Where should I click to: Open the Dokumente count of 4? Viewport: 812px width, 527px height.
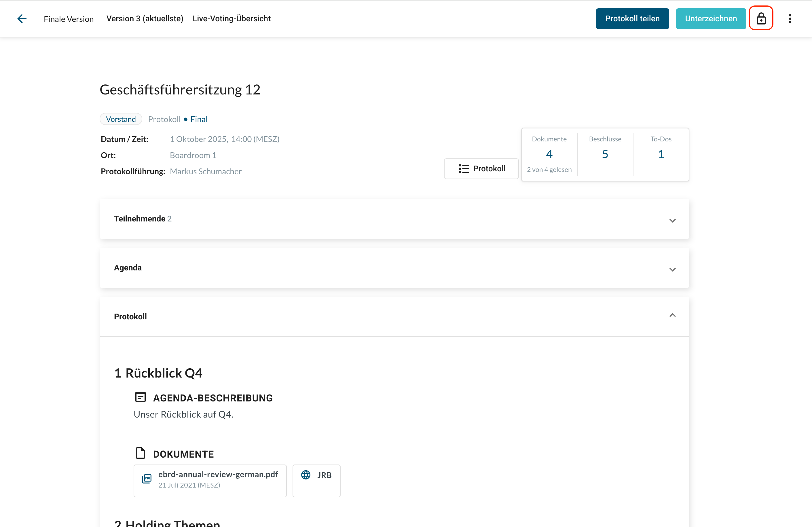point(549,154)
